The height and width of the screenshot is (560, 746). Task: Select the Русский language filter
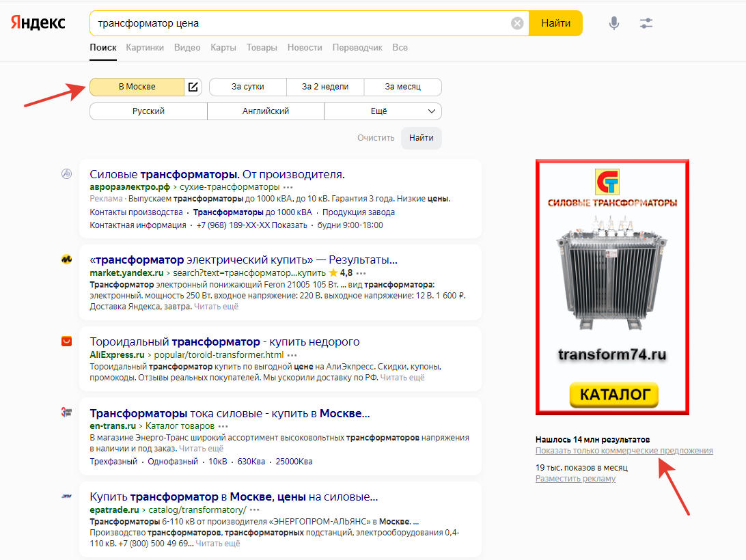[x=148, y=111]
